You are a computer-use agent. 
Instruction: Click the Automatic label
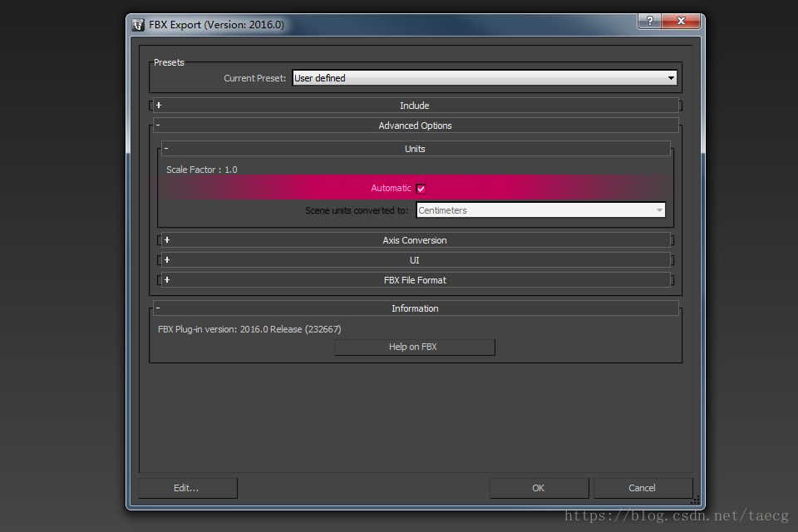(x=391, y=188)
